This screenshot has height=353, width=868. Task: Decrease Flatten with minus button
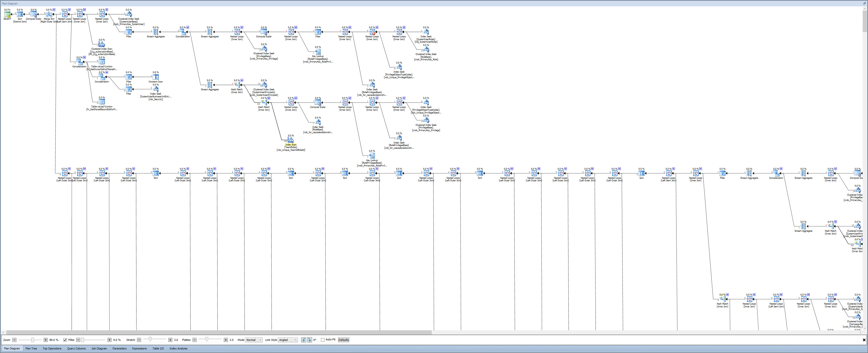195,340
